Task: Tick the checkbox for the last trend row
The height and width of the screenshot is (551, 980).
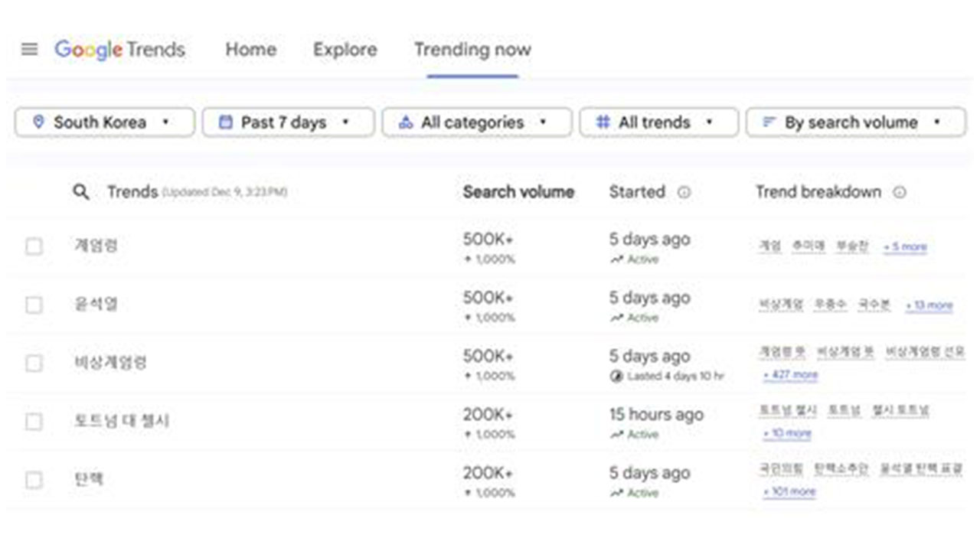Action: click(34, 480)
